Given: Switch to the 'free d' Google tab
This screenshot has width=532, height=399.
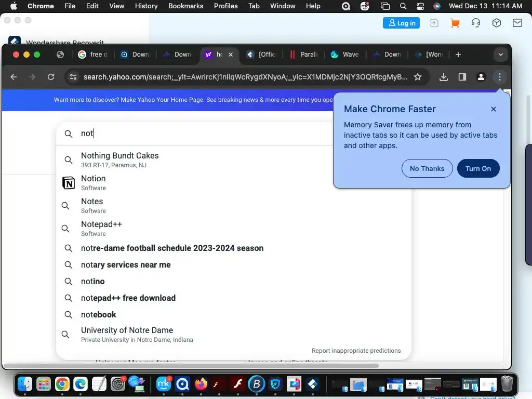Looking at the screenshot, I should tap(92, 55).
